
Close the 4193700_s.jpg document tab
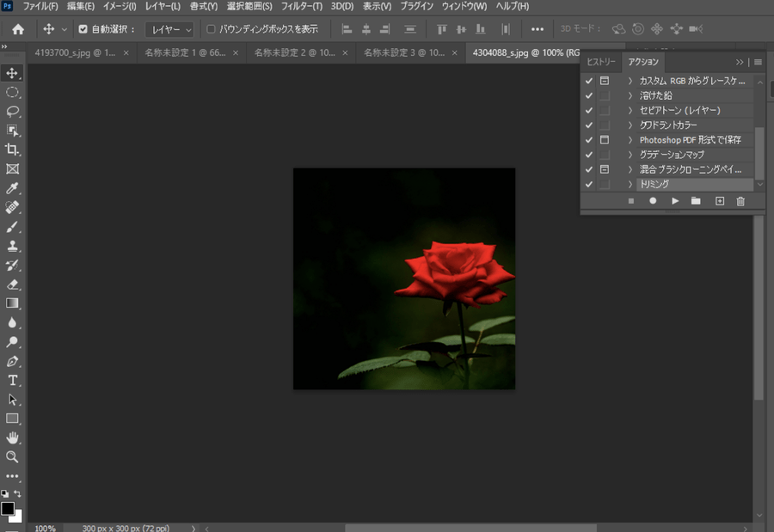(x=126, y=52)
